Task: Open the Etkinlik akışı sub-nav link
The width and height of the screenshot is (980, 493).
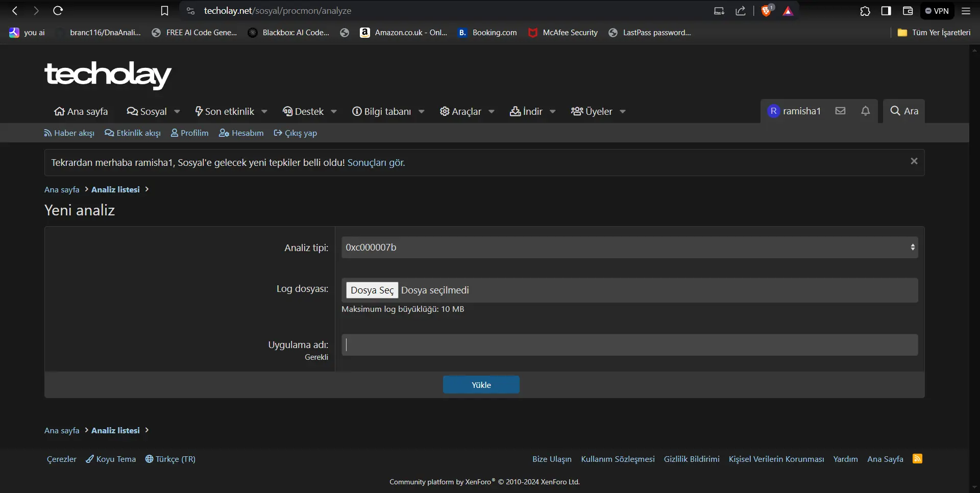Action: (x=133, y=133)
